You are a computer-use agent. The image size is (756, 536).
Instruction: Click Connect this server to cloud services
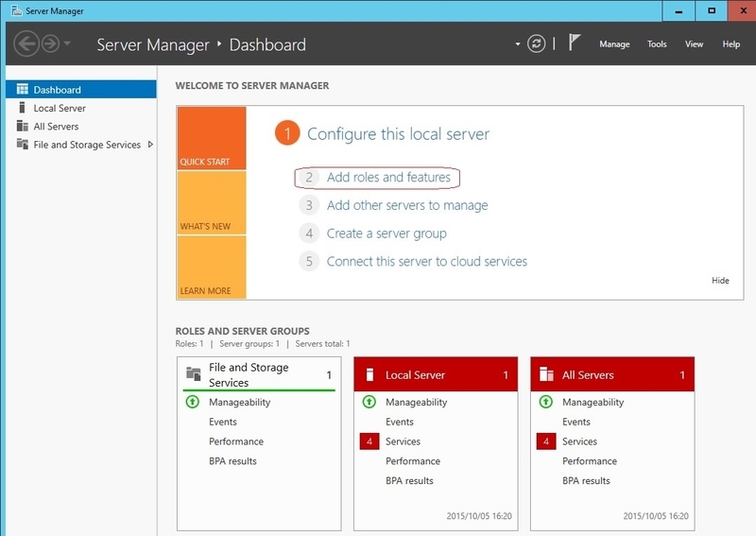pos(427,262)
